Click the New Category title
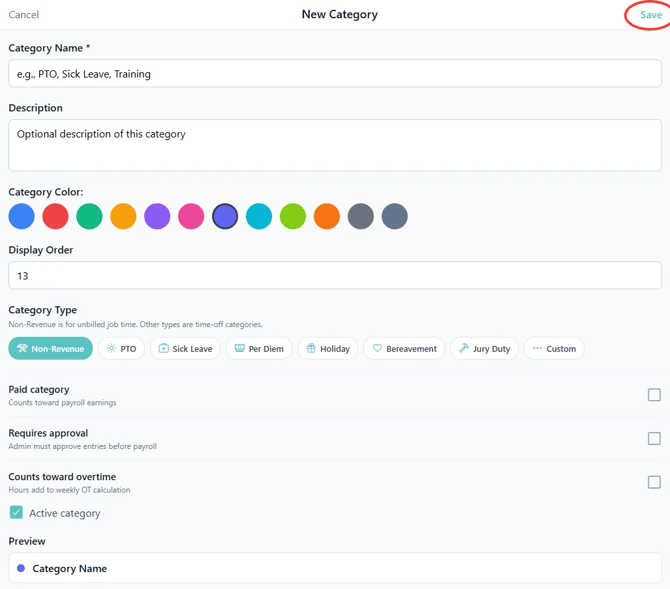The height and width of the screenshot is (589, 670). coord(340,15)
